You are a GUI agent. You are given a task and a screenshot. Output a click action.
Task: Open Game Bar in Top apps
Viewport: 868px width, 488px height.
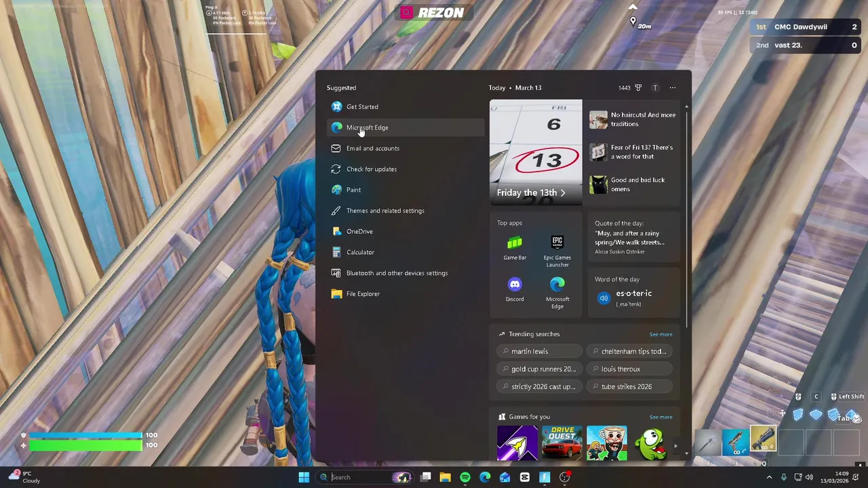tap(515, 248)
